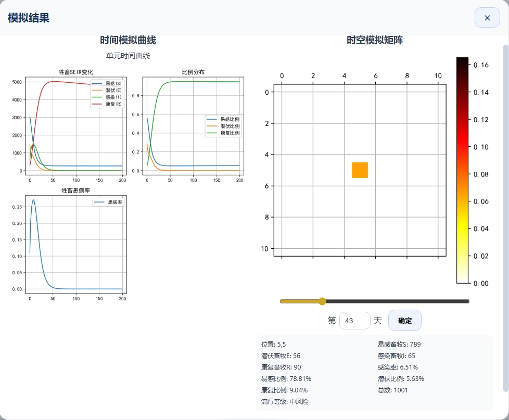This screenshot has width=509, height=420.
Task: Click the heatmap color scale bar
Action: point(462,170)
